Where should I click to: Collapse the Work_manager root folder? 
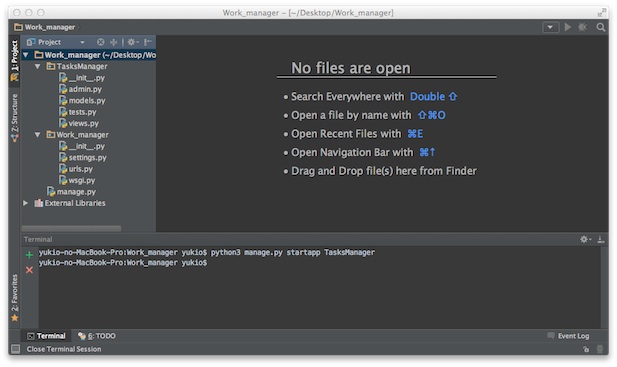click(26, 55)
